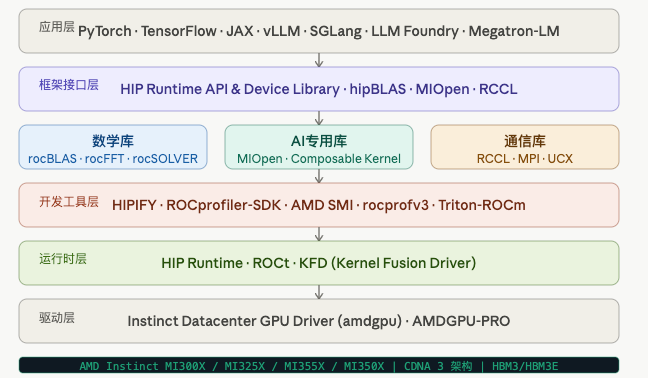Click the Composable Kernel text

[346, 159]
